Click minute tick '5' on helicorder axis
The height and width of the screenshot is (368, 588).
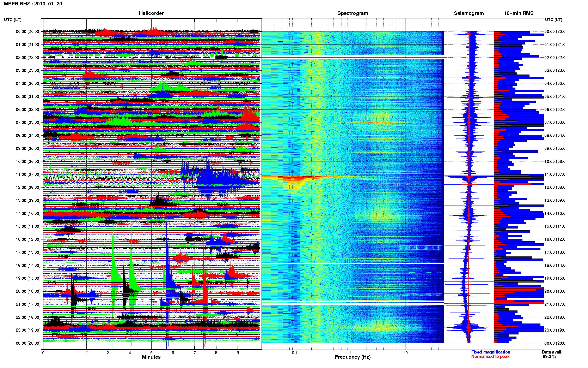coord(151,353)
